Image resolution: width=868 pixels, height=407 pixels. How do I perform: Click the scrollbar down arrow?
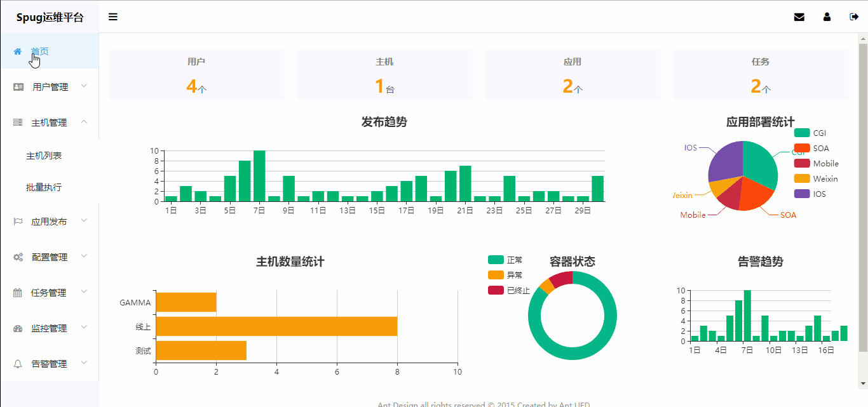[x=863, y=384]
